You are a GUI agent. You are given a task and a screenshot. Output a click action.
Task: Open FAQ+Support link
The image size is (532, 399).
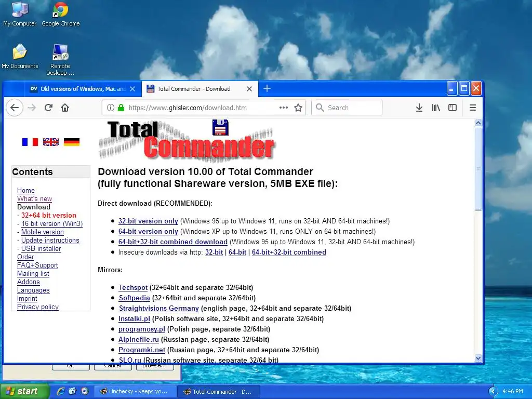tap(37, 265)
